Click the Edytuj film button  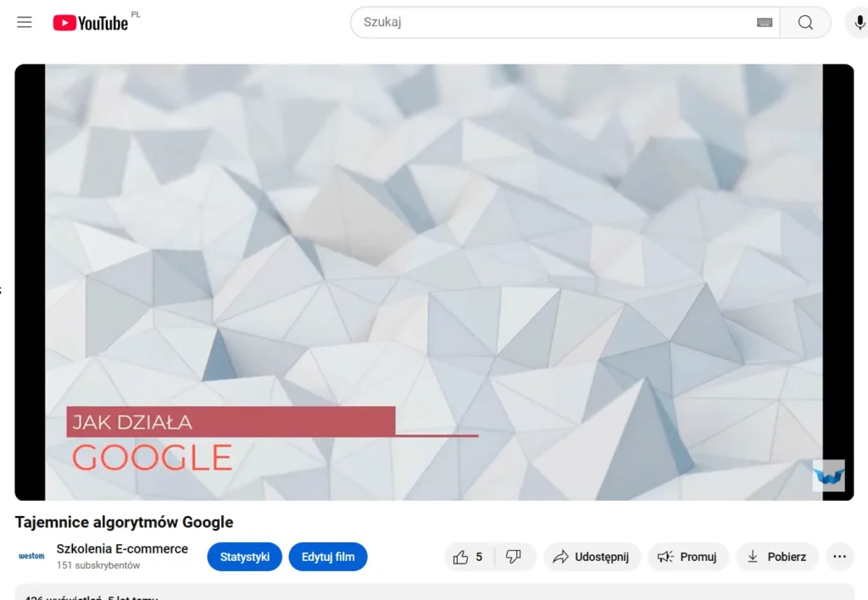click(328, 557)
